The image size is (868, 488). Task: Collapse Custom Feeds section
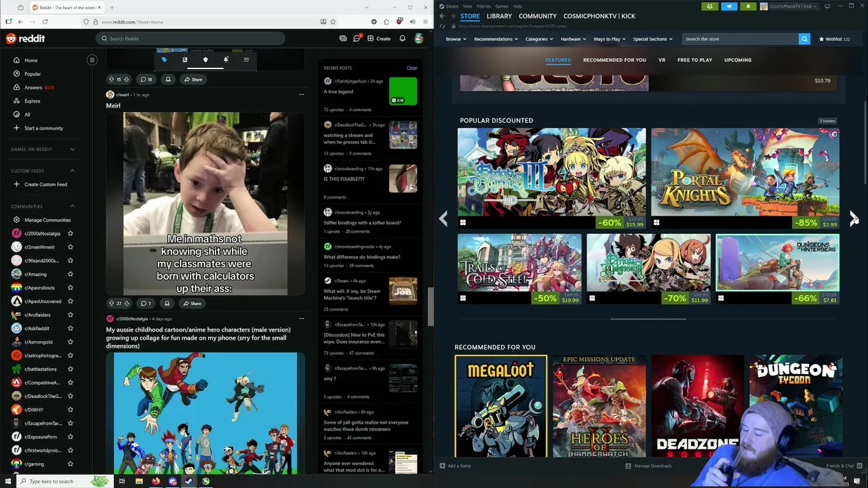[73, 171]
